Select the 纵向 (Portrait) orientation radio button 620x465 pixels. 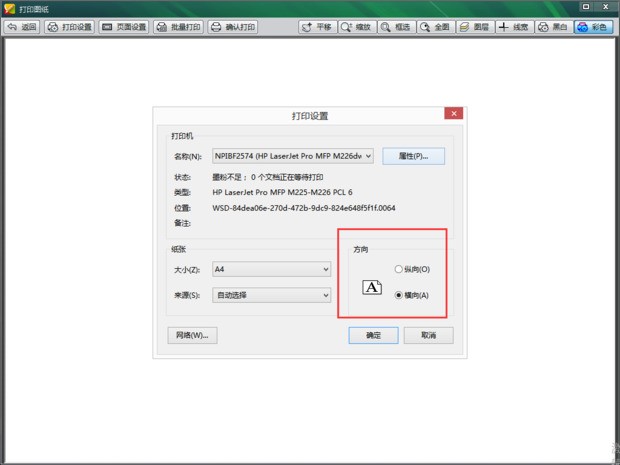(x=399, y=269)
